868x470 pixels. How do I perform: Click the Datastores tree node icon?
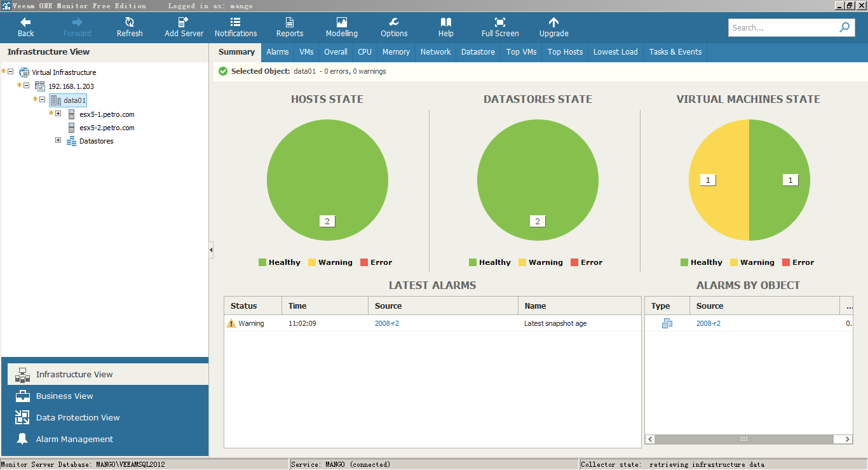click(71, 141)
